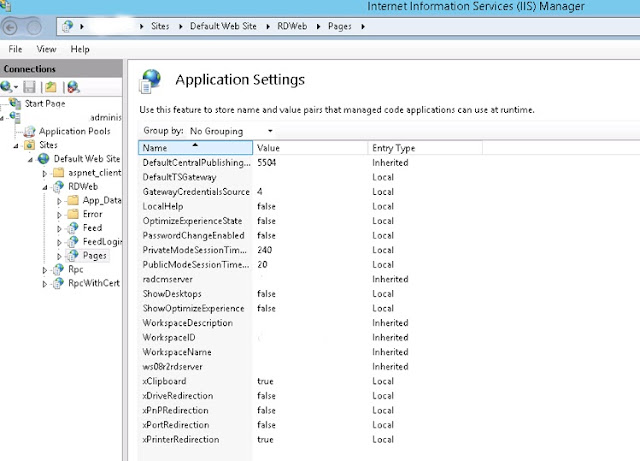This screenshot has height=461, width=640.
Task: Select the WorkspaceName setting row
Action: (x=310, y=352)
